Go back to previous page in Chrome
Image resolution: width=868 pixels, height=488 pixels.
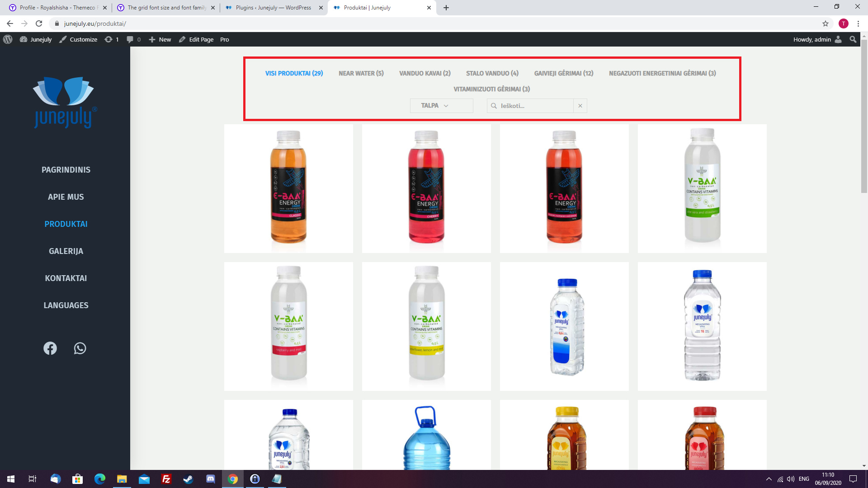10,23
